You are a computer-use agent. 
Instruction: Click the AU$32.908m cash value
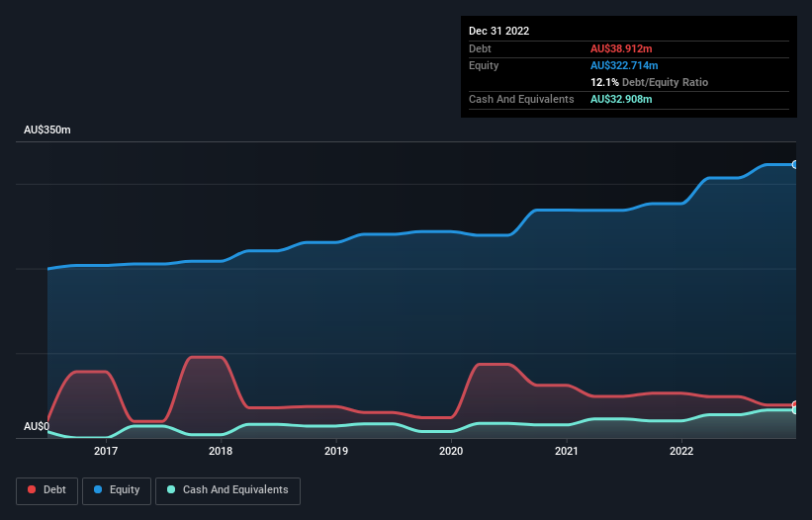621,99
